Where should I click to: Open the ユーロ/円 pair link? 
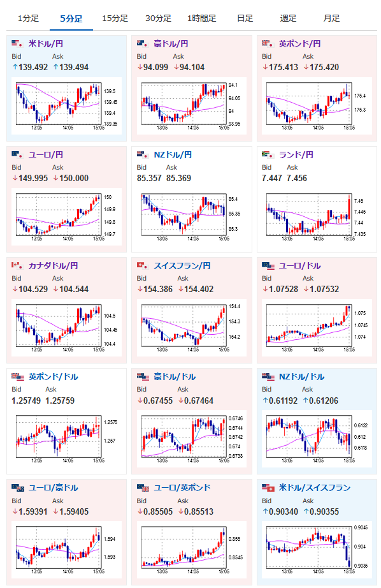46,154
